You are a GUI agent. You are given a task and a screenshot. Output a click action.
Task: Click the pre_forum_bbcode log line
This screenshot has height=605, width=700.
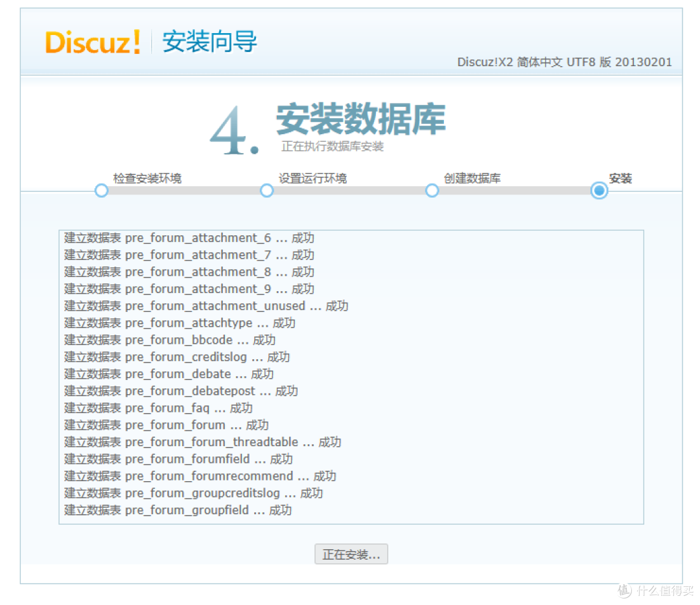[x=170, y=340]
